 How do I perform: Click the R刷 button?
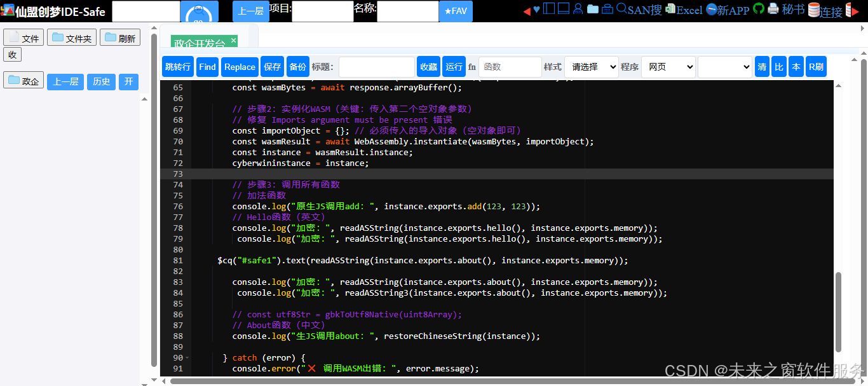[816, 67]
